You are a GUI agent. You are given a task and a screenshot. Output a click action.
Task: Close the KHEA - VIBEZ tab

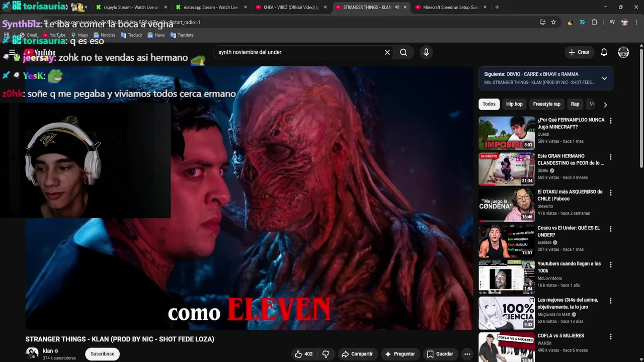tap(325, 7)
